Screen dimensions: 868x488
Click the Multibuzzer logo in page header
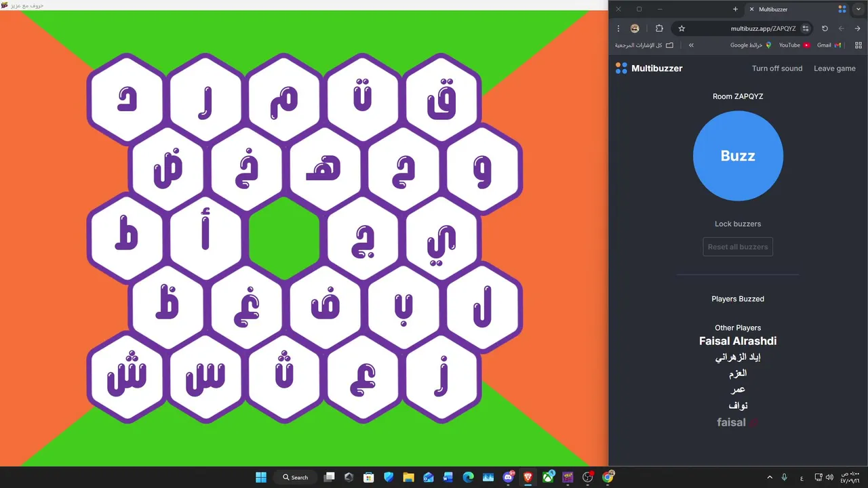tap(649, 68)
